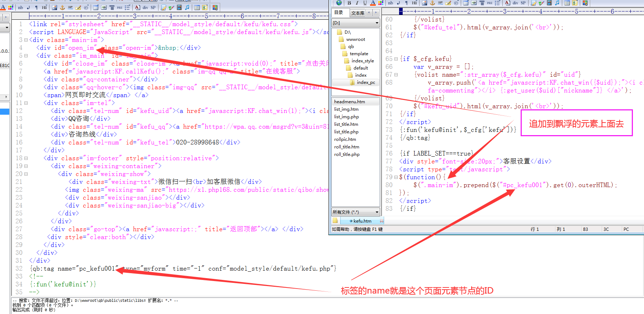
Task: Click the anchor icon in left editor toolbar
Action: 62,7
